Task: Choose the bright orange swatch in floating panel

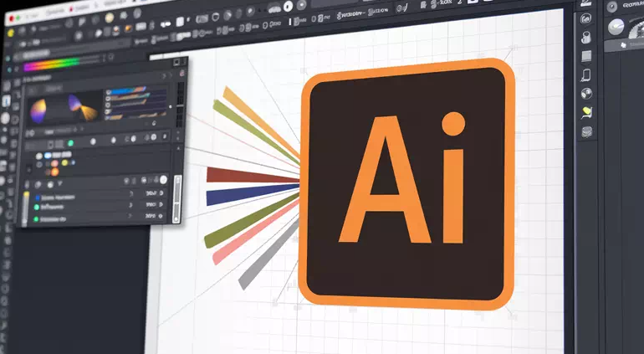Action: coord(54,172)
